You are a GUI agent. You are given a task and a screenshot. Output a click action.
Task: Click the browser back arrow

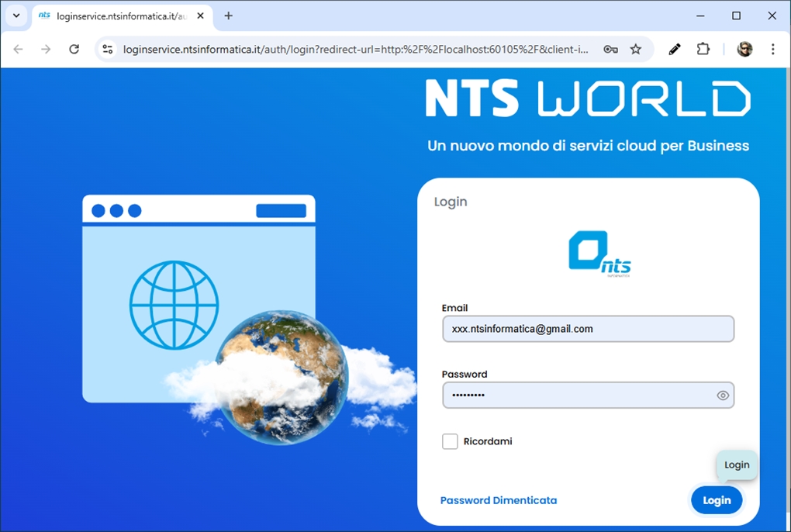18,49
